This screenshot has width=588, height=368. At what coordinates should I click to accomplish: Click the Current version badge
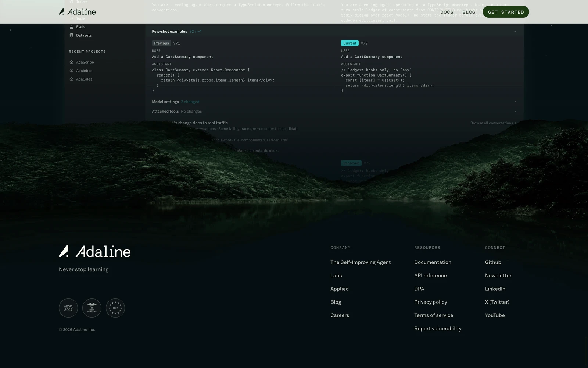pyautogui.click(x=350, y=43)
